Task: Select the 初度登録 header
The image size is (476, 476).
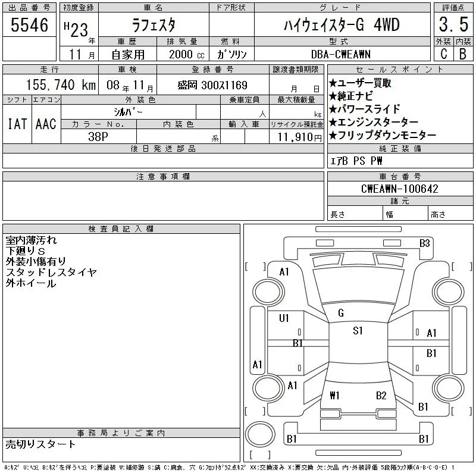Action: (x=79, y=8)
